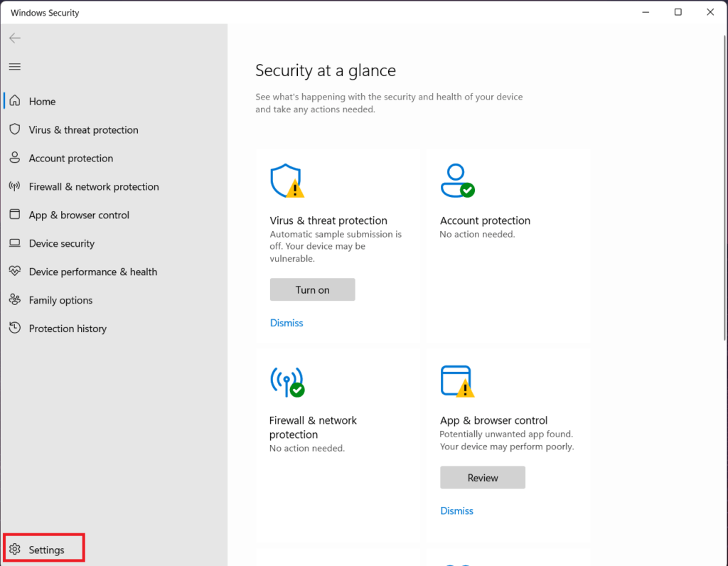Click 'No action needed.' under Account protection

(x=477, y=235)
